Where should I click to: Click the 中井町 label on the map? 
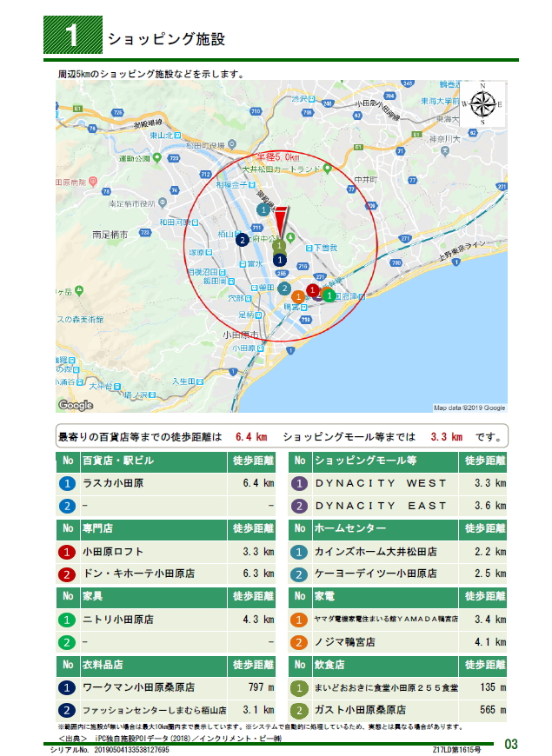(x=366, y=179)
